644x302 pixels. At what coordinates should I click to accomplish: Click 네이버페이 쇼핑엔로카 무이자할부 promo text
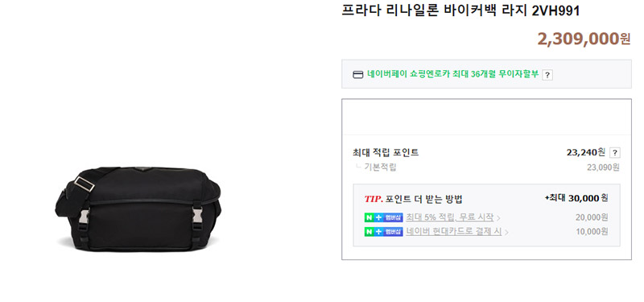[453, 74]
